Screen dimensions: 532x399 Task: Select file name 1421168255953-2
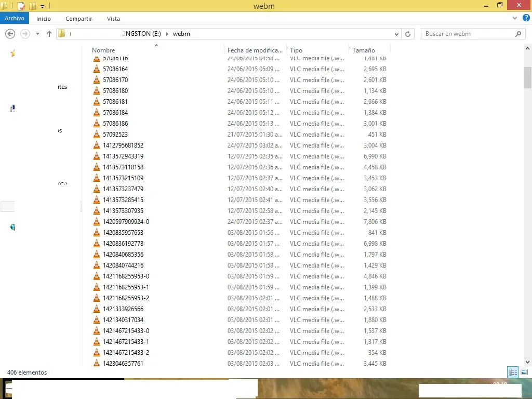tap(126, 298)
